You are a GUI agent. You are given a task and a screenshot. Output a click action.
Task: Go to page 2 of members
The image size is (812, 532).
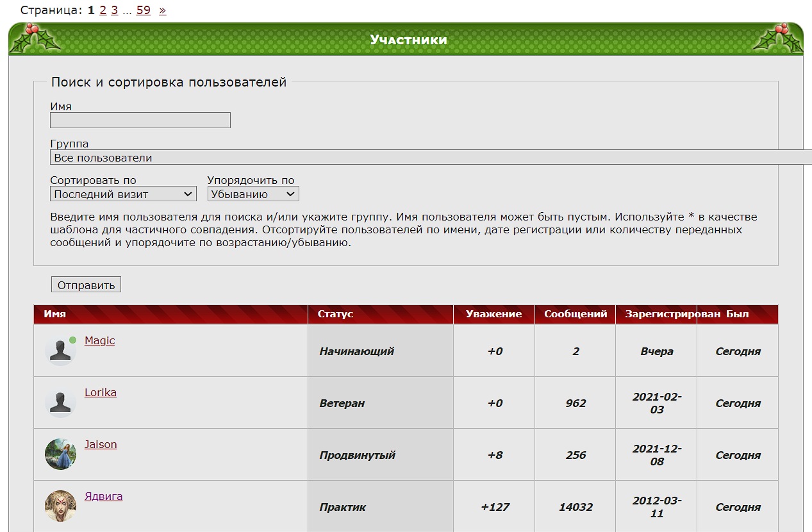coord(103,10)
